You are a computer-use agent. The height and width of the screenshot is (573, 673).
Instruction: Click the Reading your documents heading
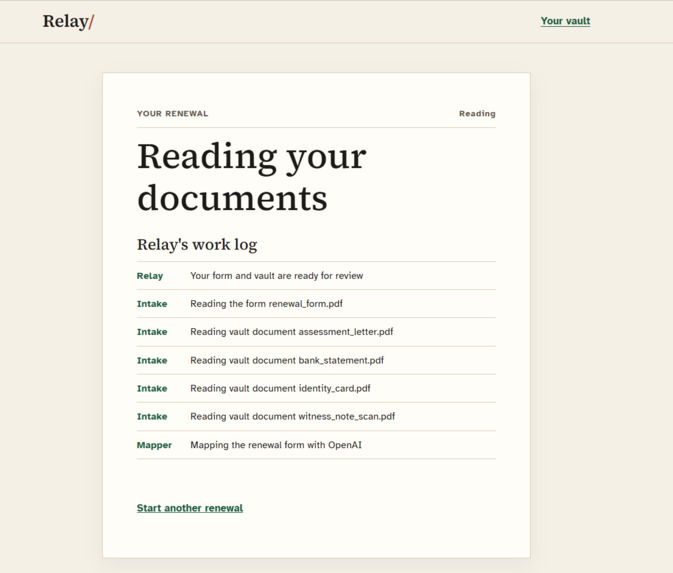point(252,177)
